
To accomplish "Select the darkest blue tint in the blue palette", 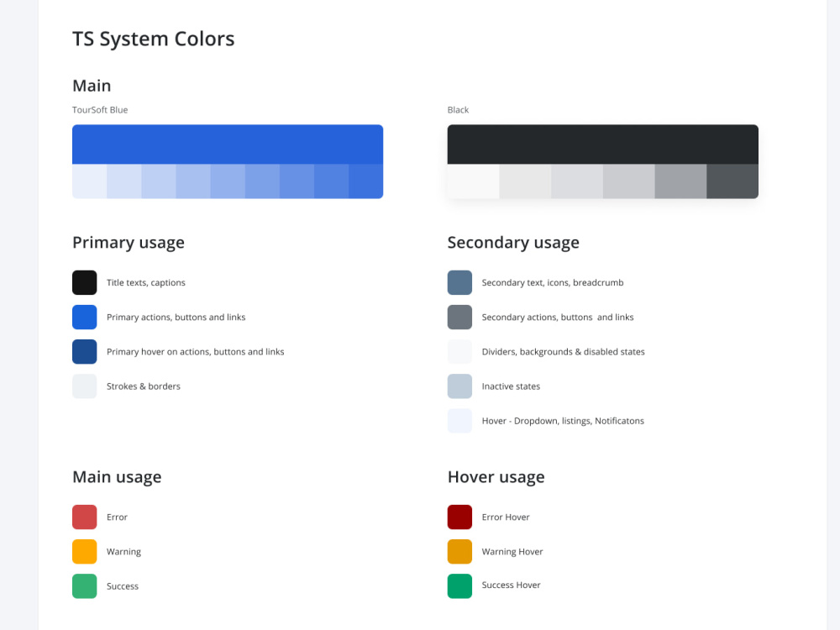I will click(x=366, y=181).
